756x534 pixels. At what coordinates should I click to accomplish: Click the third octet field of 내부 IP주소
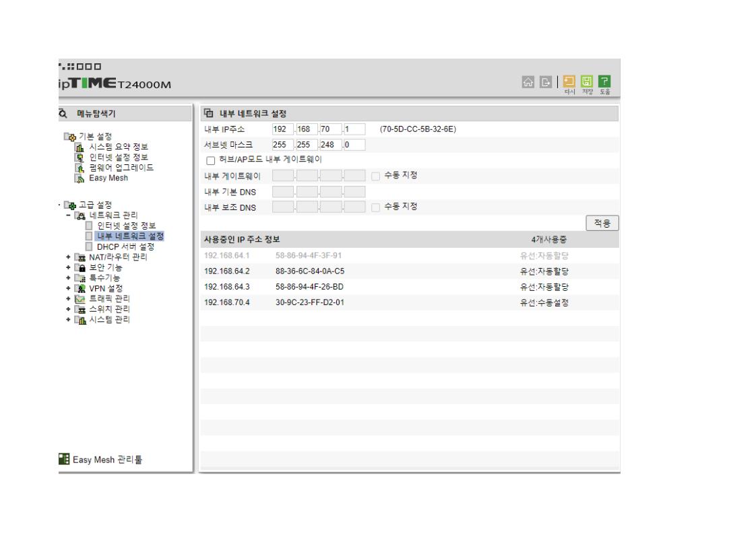pyautogui.click(x=331, y=129)
